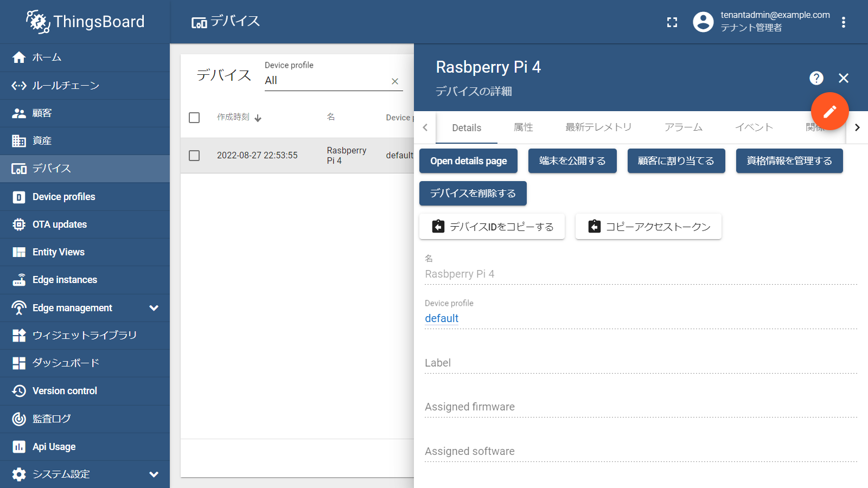The image size is (868, 488).
Task: Expand the Edge management menu
Action: (x=154, y=308)
